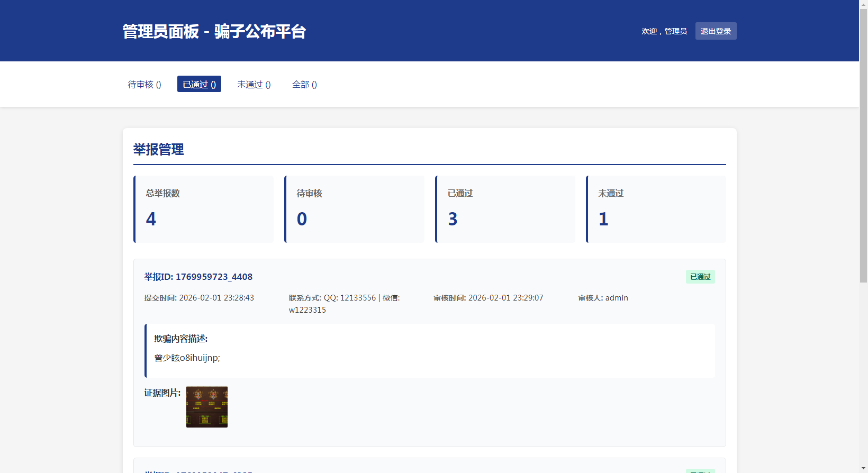This screenshot has width=868, height=473.
Task: Click the 欢迎，管理员 welcome text
Action: coord(664,32)
